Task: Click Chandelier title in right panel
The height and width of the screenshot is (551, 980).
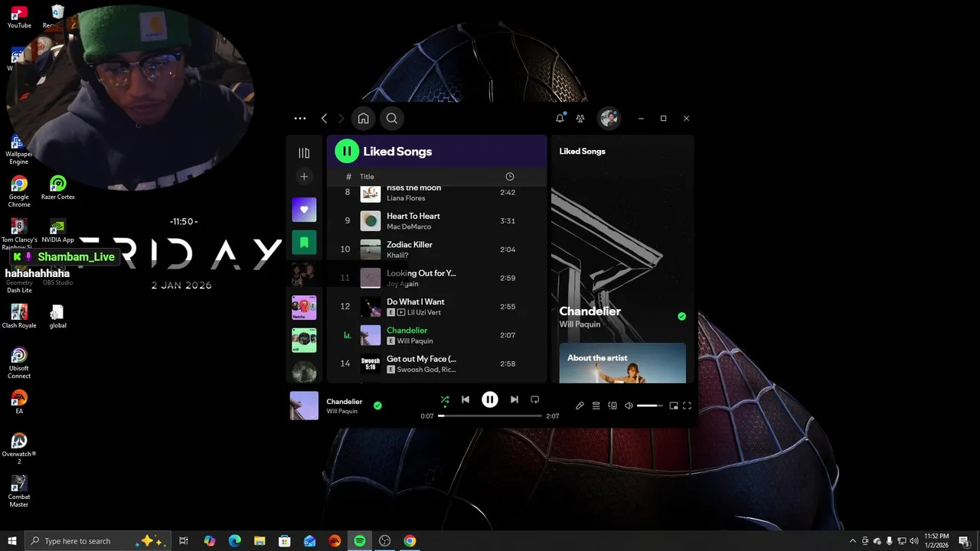Action: [590, 311]
